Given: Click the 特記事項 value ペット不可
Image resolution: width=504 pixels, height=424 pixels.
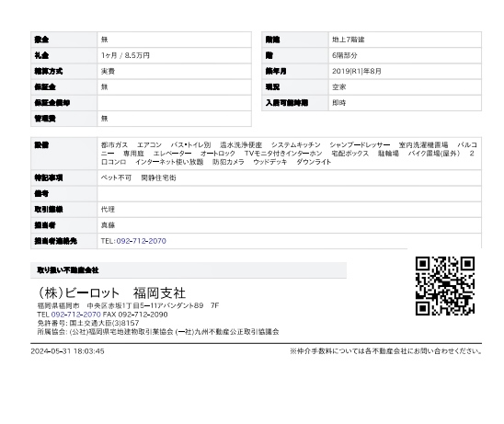Looking at the screenshot, I should pyautogui.click(x=116, y=178).
